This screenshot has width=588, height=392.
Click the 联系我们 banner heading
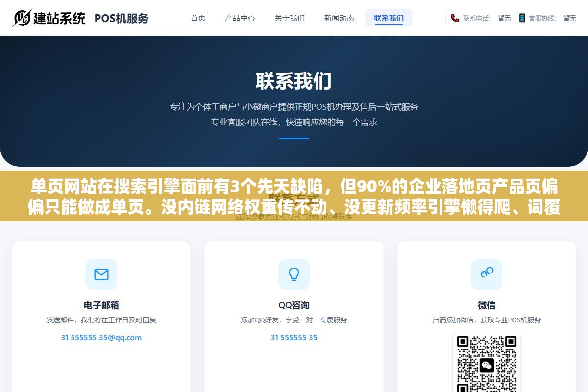tap(294, 81)
